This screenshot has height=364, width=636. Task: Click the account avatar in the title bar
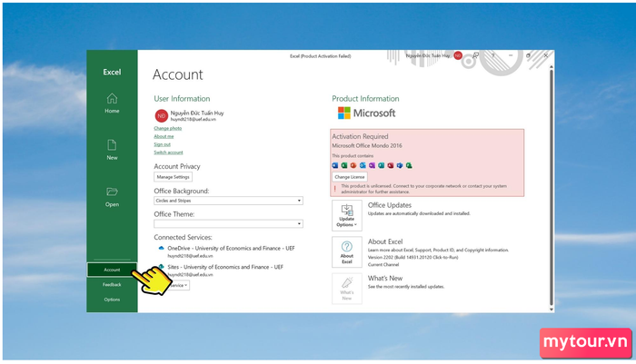click(458, 55)
